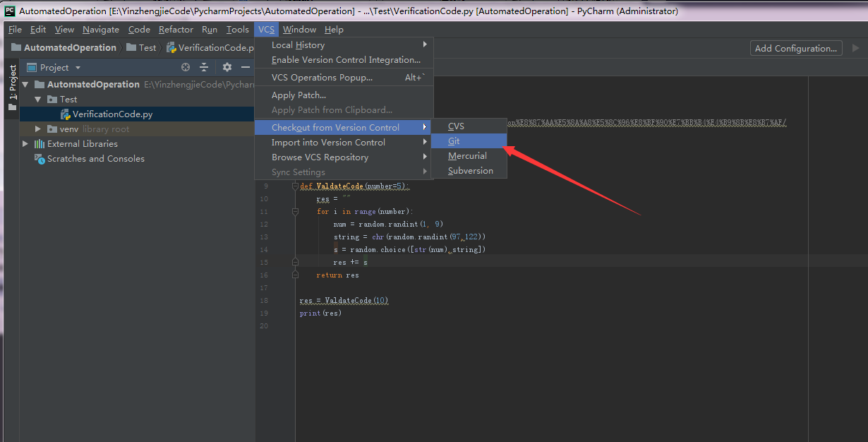Open the Help menu
Viewport: 868px width, 442px height.
point(334,29)
